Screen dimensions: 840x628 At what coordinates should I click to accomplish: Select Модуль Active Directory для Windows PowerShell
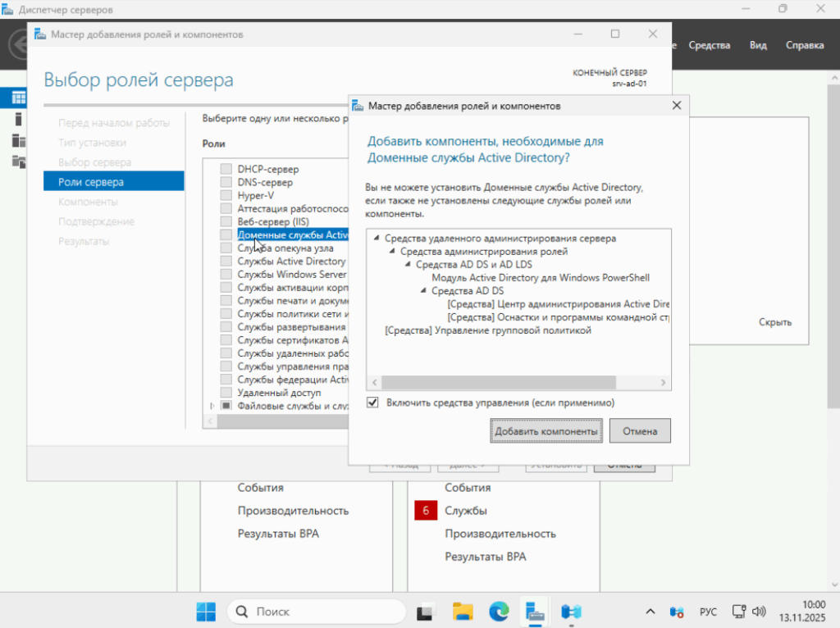[x=541, y=277]
